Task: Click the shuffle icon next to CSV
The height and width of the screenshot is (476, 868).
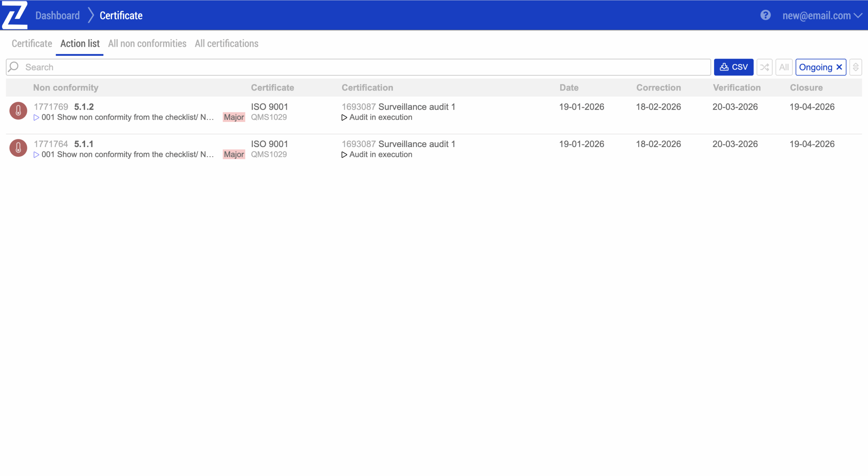Action: pos(764,67)
